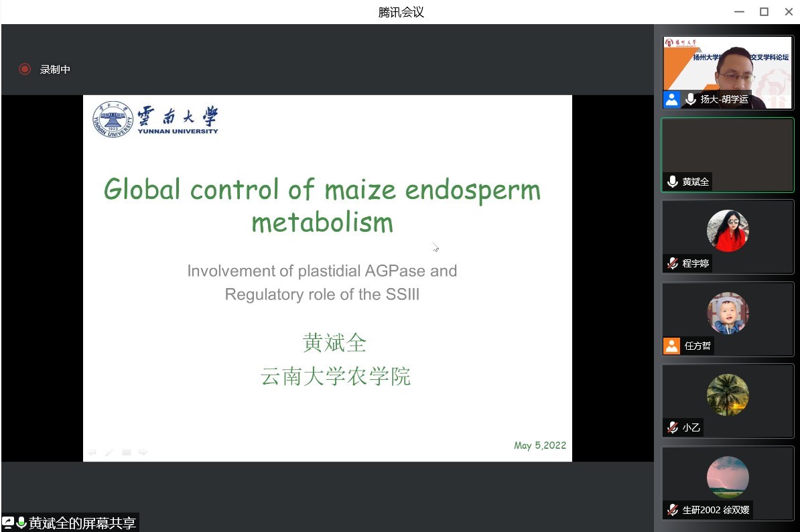Click the slide's previous arrow control
This screenshot has width=800, height=532.
92,452
